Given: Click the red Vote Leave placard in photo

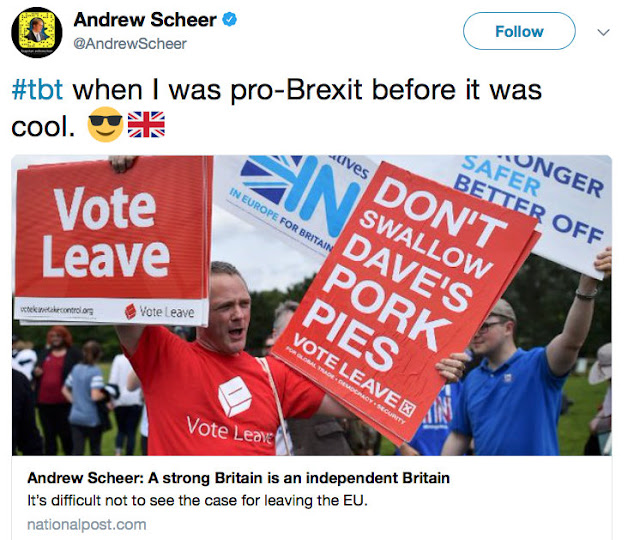Looking at the screenshot, I should [x=112, y=240].
